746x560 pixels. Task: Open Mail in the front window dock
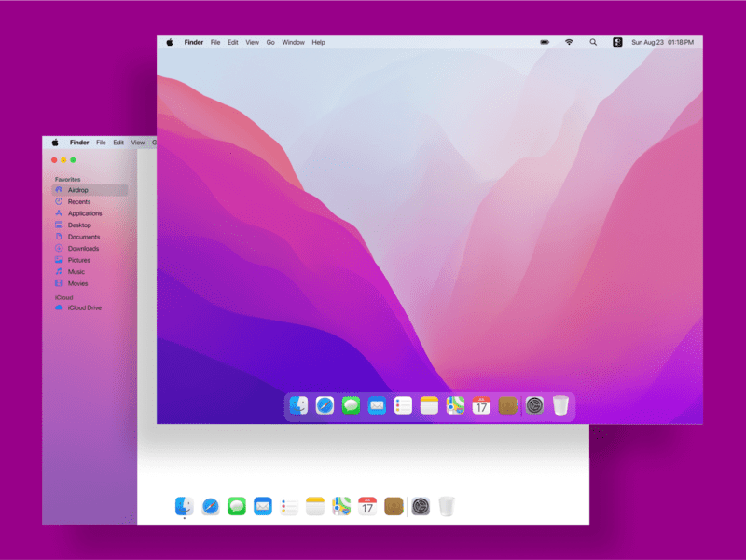pos(377,405)
